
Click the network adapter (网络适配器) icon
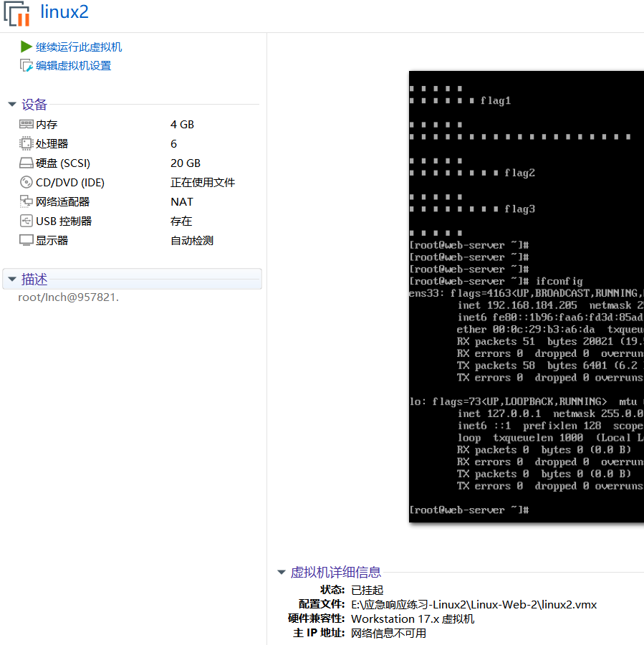point(27,201)
